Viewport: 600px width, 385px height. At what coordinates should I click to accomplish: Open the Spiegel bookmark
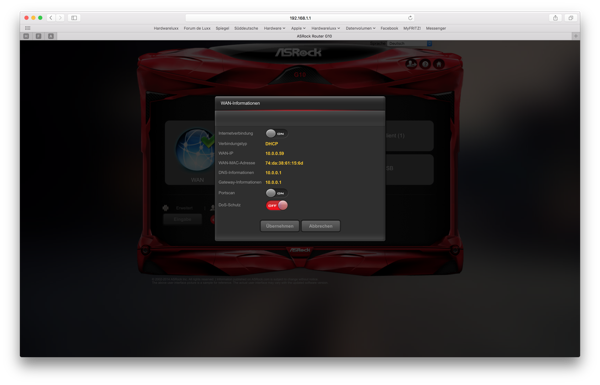click(x=222, y=28)
